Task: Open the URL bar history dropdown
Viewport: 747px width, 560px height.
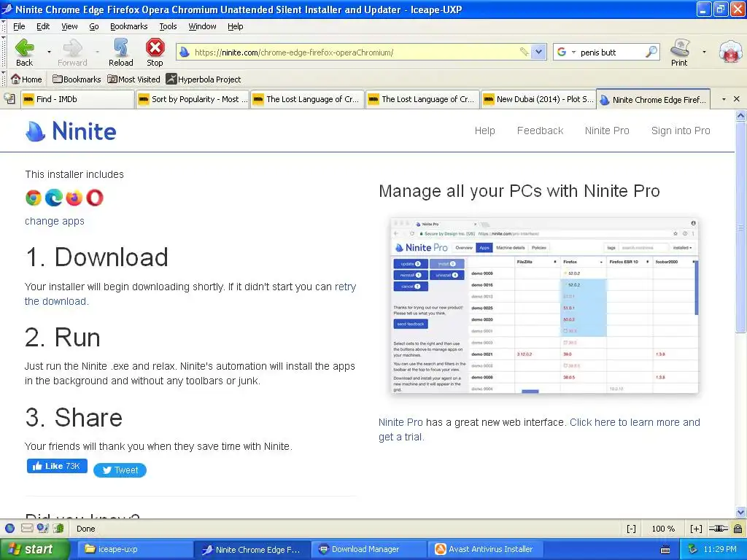Action: (538, 52)
